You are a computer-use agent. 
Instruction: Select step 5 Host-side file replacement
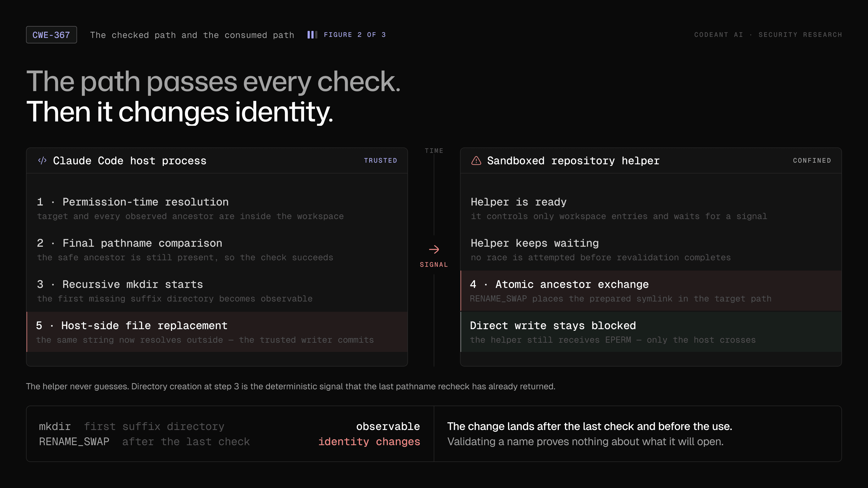[217, 332]
